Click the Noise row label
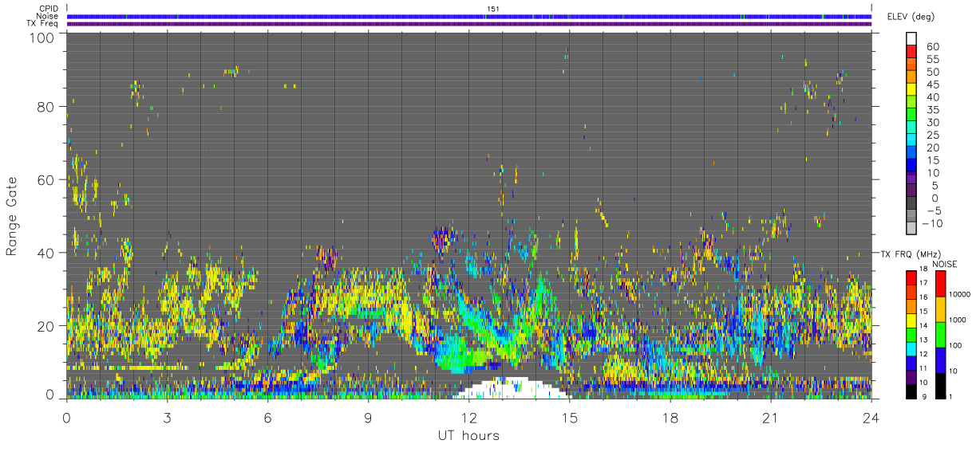Image resolution: width=980 pixels, height=452 pixels. coord(46,16)
